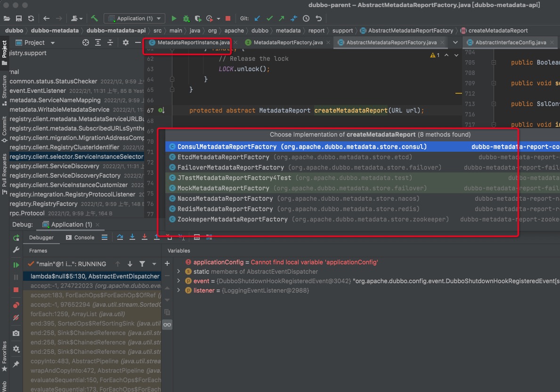This screenshot has width=560, height=392.
Task: Click View Breakpoints double red circle icon
Action: click(x=16, y=305)
